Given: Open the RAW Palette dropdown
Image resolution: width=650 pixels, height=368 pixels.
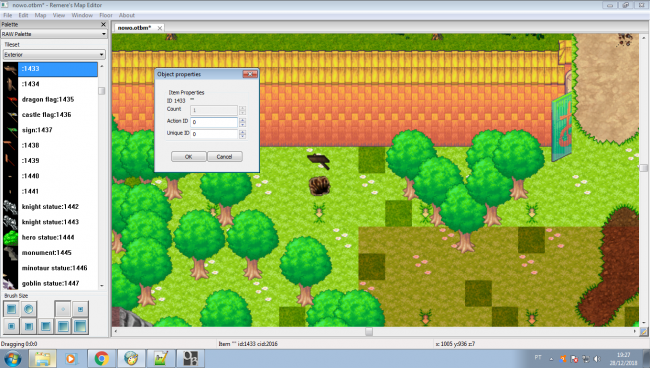Looking at the screenshot, I should click(54, 34).
